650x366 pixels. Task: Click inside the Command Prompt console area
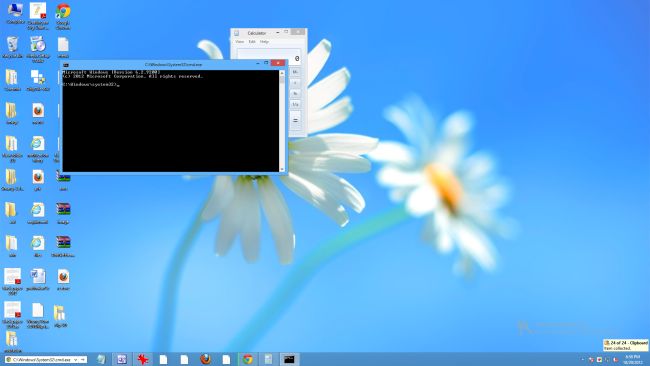click(x=171, y=121)
